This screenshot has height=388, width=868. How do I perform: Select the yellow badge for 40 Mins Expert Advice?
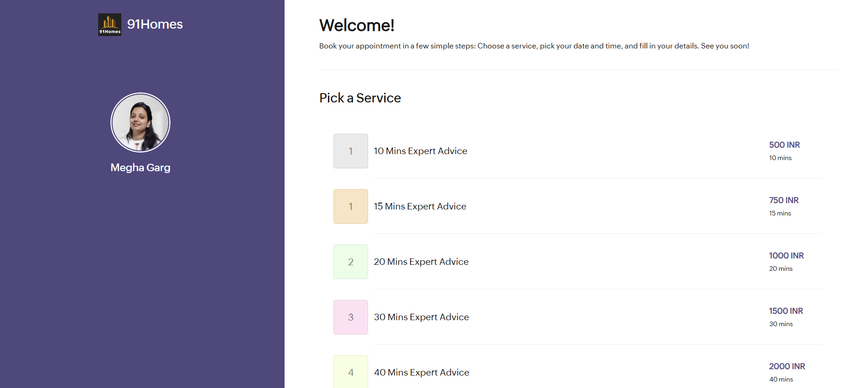(351, 372)
